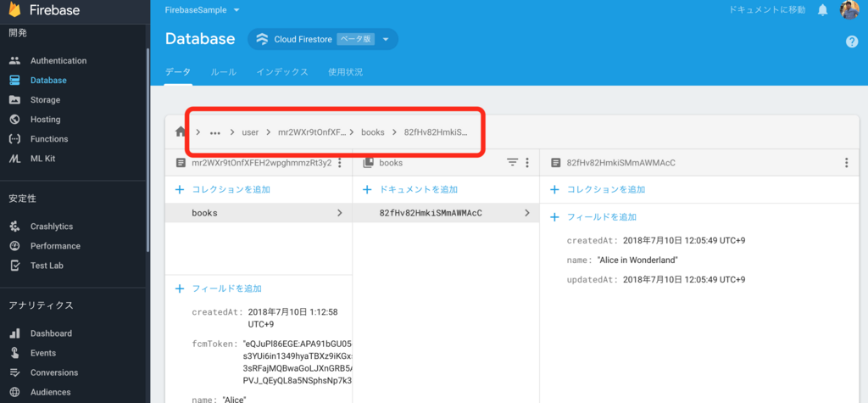Select the 82fHv82HmkiSMmAWMAcC document row
Viewport: 868px width, 403px height.
(446, 213)
